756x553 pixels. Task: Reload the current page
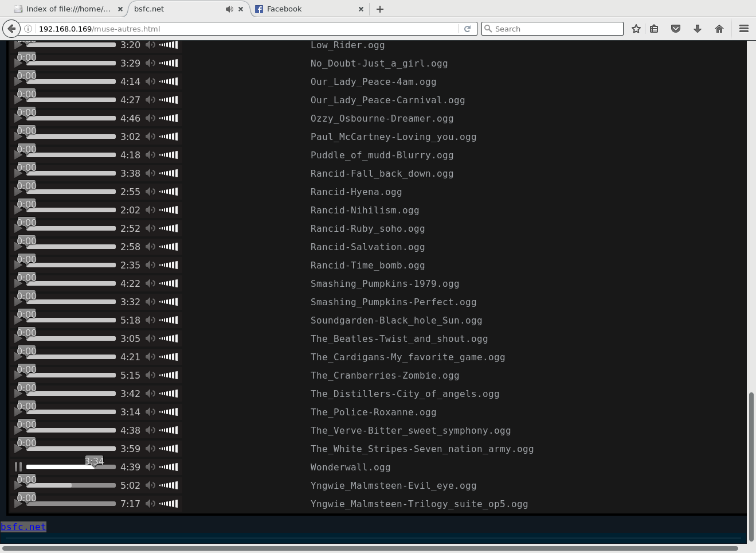(x=467, y=29)
